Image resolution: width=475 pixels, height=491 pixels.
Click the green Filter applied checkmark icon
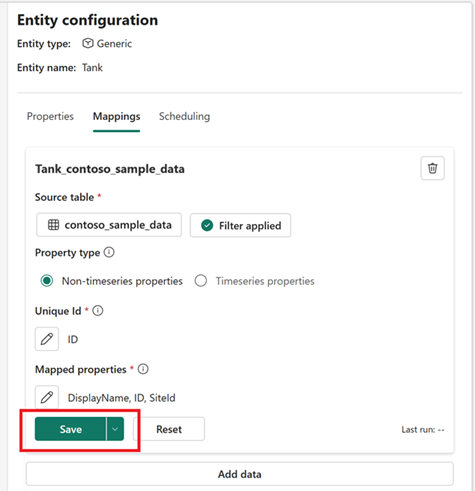[207, 225]
